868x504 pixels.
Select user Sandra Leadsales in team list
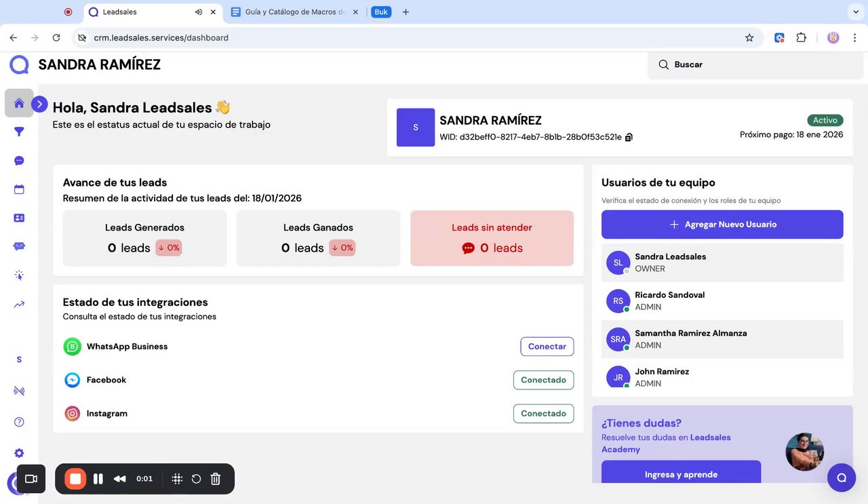click(722, 263)
